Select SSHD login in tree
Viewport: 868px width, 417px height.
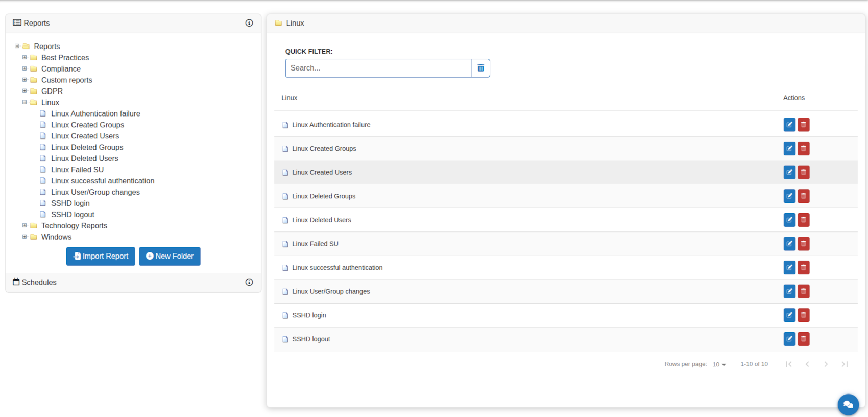tap(70, 203)
